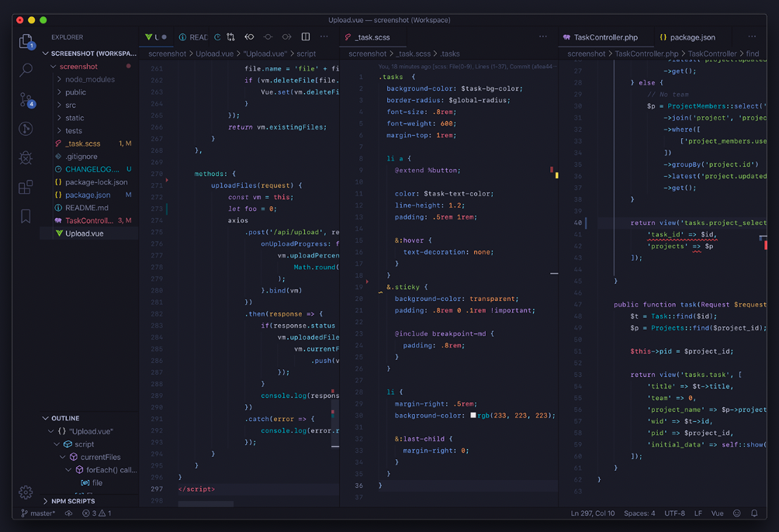779x532 pixels.
Task: Click the horizontal scrollbar under Upload.vue editor
Action: pyautogui.click(x=206, y=503)
